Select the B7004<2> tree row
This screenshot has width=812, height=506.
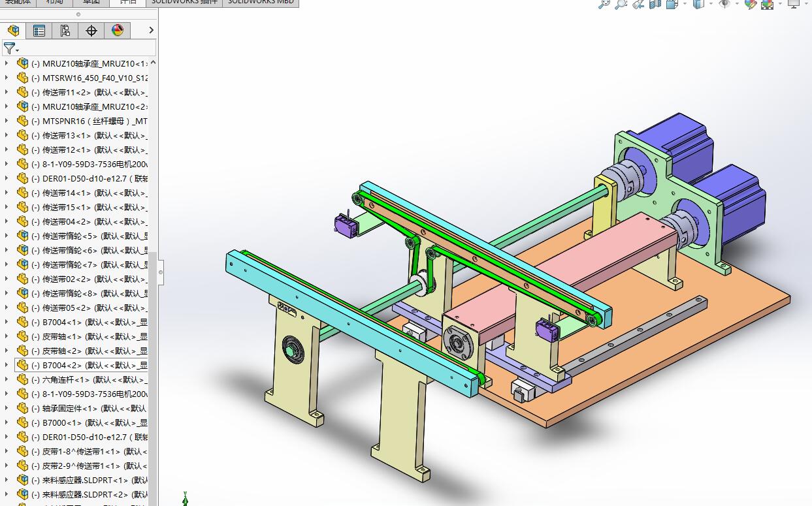point(82,365)
